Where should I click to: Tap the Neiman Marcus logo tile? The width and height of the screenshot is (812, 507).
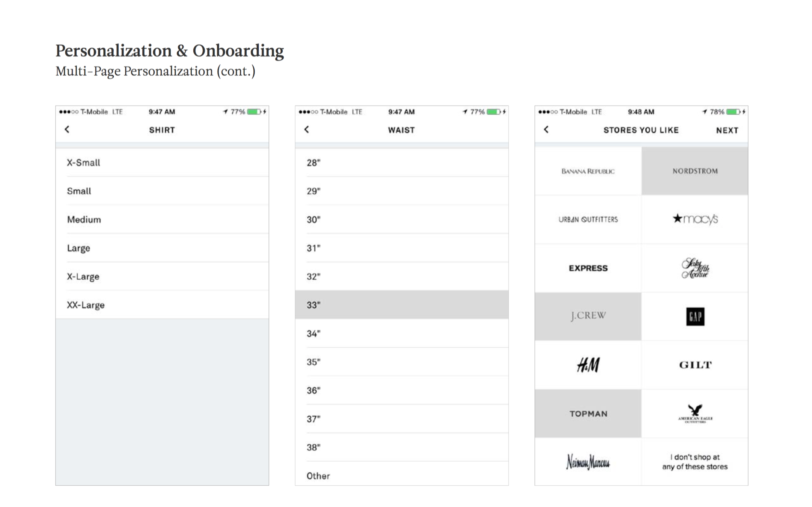click(x=588, y=462)
